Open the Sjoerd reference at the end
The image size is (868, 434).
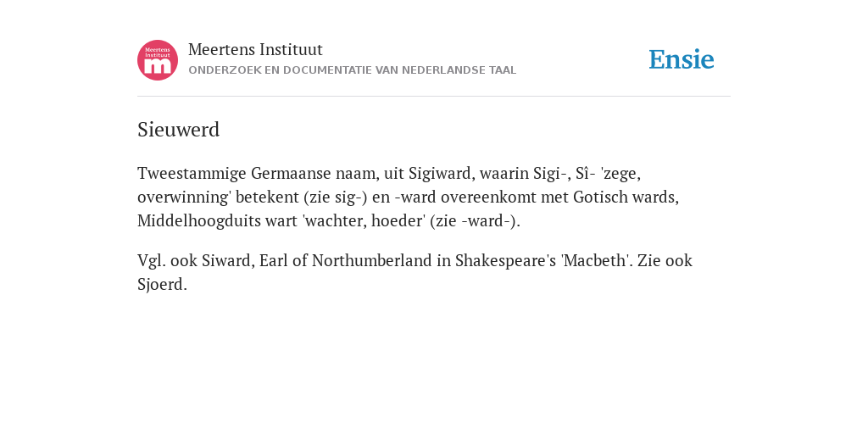[x=160, y=285]
